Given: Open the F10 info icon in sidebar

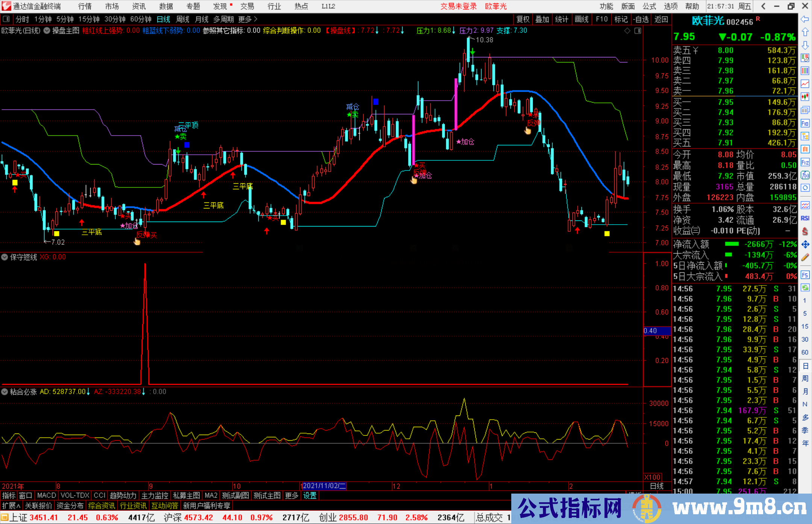Looking at the screenshot, I should pyautogui.click(x=805, y=123).
